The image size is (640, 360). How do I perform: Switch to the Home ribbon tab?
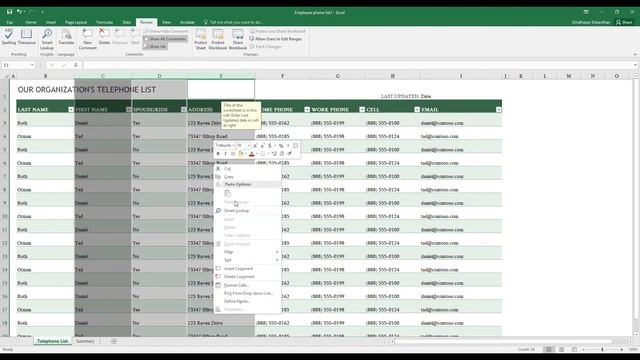[x=31, y=22]
